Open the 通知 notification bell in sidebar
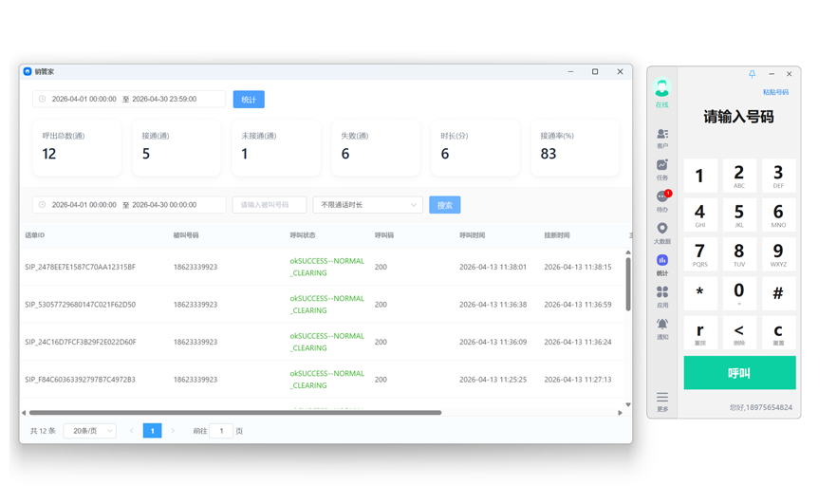Screen dimensions: 837x504 tap(661, 328)
